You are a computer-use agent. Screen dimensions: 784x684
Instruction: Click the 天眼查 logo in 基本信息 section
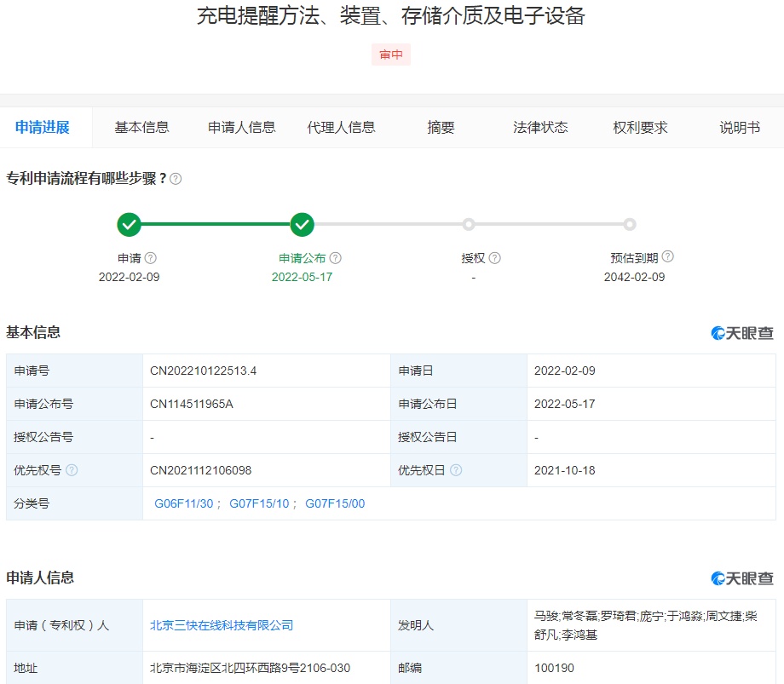(742, 333)
